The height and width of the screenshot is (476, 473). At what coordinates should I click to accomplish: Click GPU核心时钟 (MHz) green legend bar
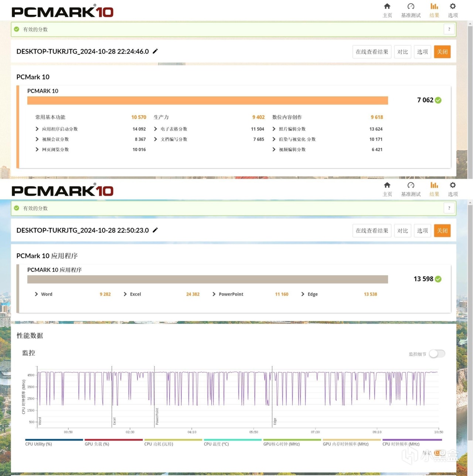click(292, 440)
